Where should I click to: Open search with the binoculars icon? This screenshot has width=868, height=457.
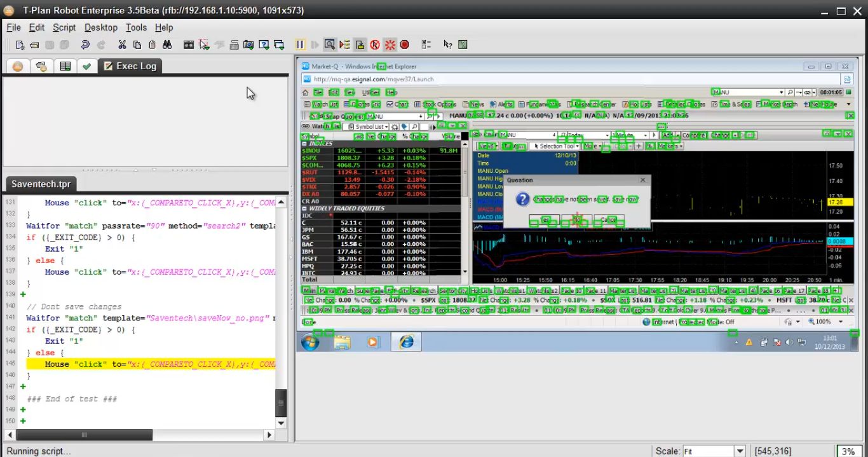(167, 44)
